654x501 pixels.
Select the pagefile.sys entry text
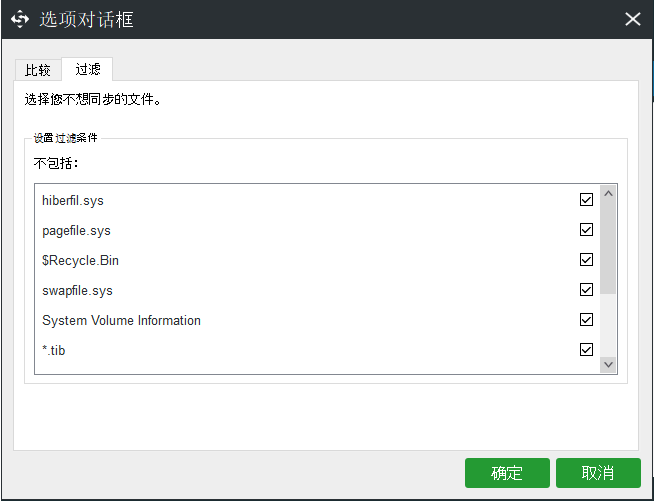[x=76, y=231]
